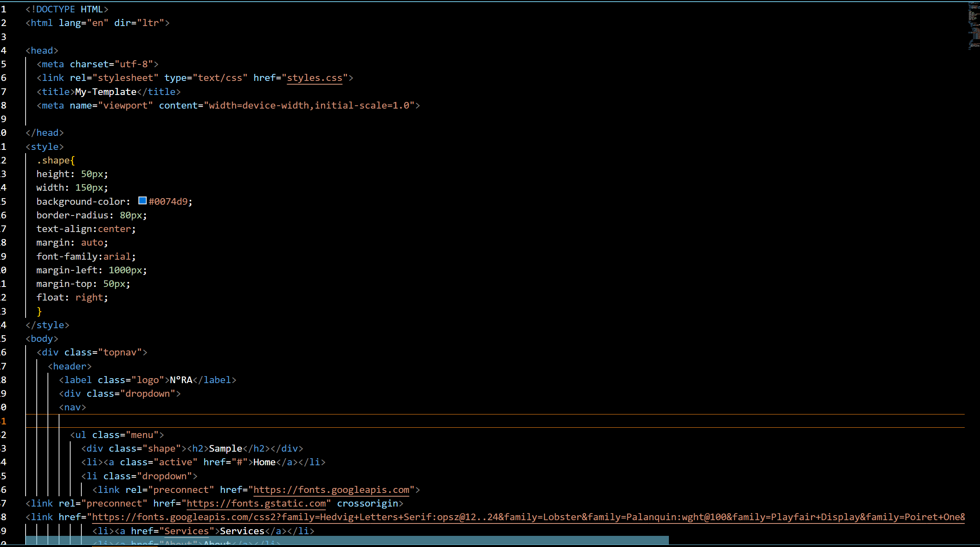Click the float: right declaration
This screenshot has width=980, height=547.
pos(72,298)
